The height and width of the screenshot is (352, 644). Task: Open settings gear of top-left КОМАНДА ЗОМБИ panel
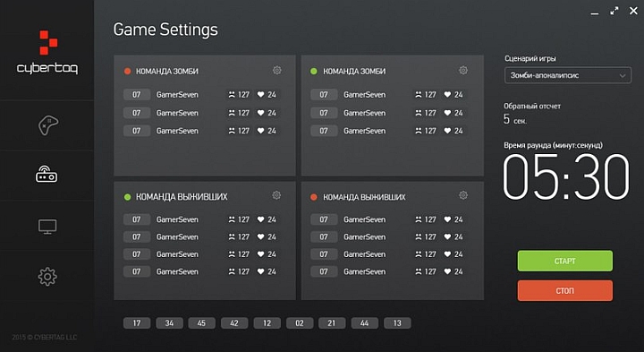point(277,71)
